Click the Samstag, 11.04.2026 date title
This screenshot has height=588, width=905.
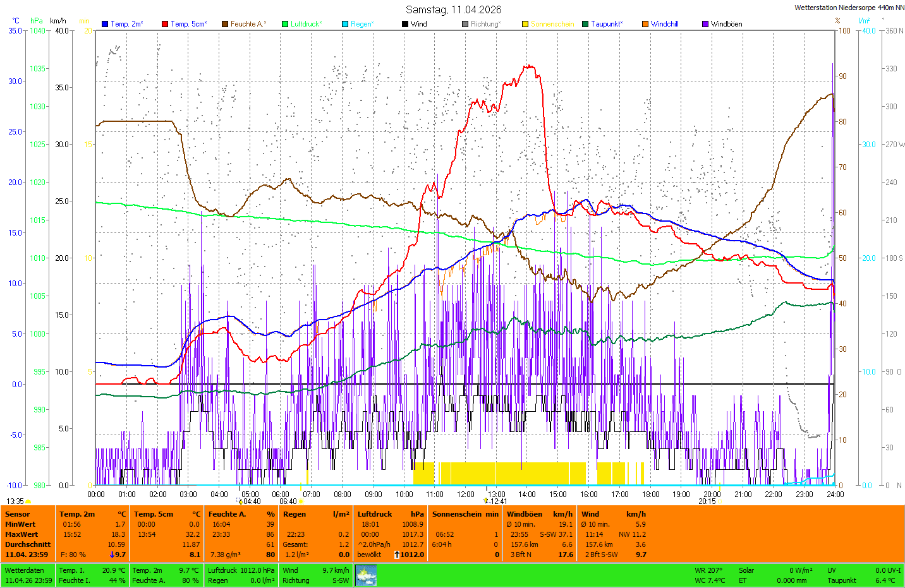pyautogui.click(x=453, y=9)
